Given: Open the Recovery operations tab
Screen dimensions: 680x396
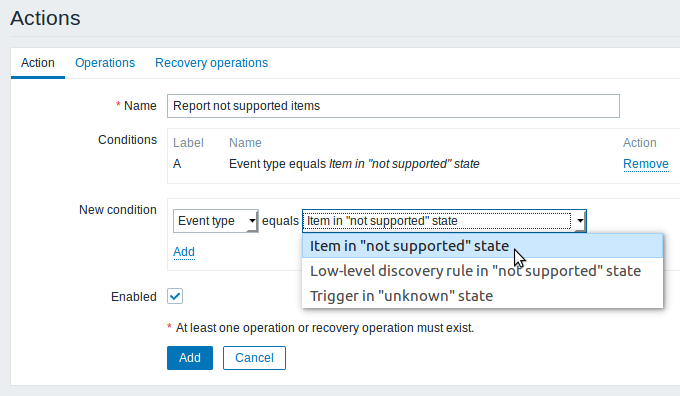Looking at the screenshot, I should tap(212, 63).
